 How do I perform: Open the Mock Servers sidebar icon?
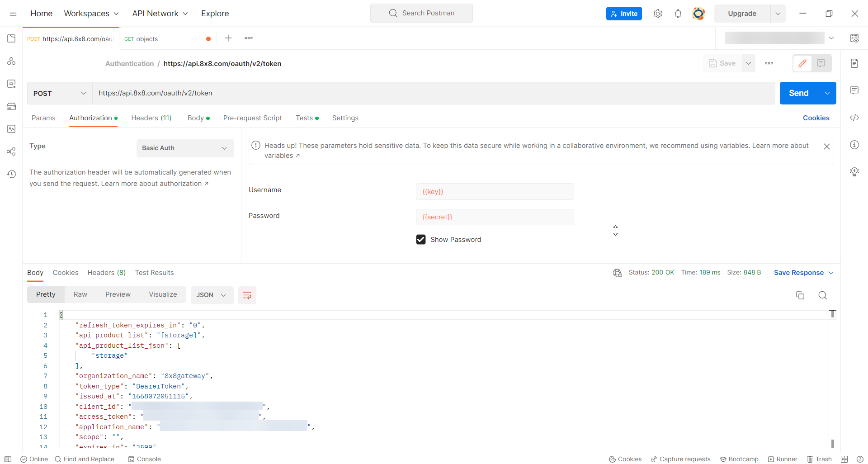(11, 106)
